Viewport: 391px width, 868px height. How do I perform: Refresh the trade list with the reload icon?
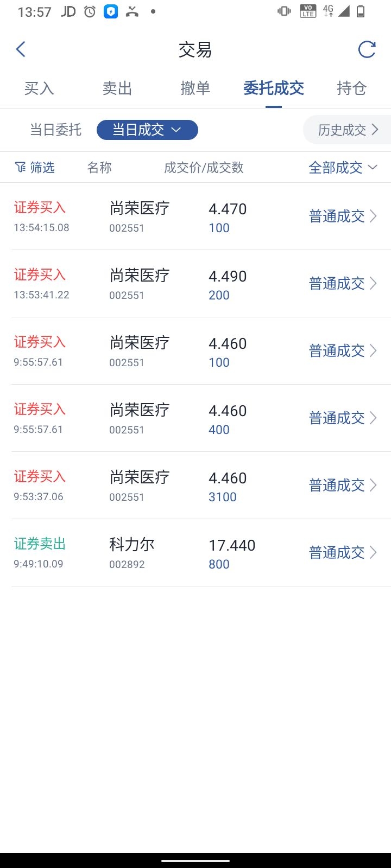(x=367, y=49)
